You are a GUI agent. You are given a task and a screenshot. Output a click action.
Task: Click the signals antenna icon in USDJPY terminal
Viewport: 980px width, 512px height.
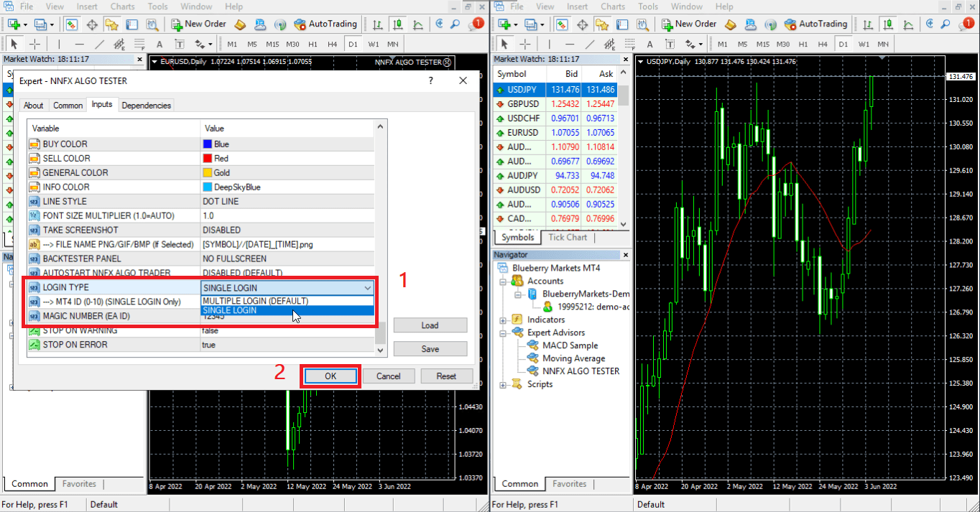click(771, 24)
